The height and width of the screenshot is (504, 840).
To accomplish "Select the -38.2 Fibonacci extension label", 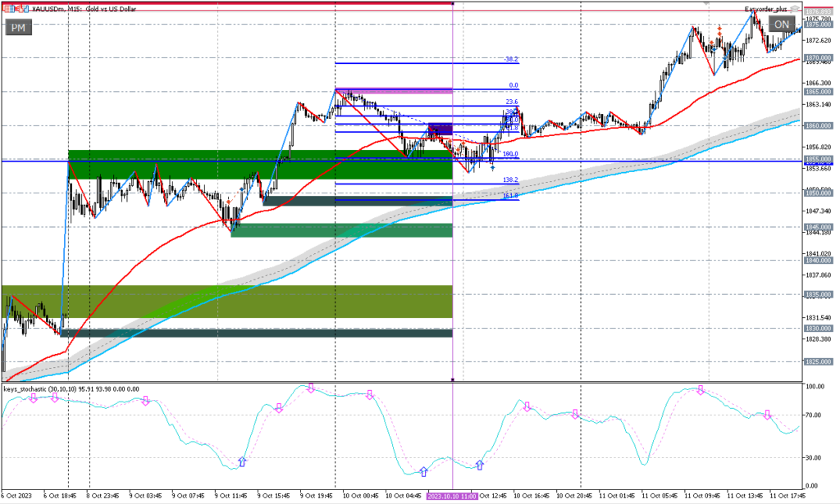I will click(x=510, y=60).
